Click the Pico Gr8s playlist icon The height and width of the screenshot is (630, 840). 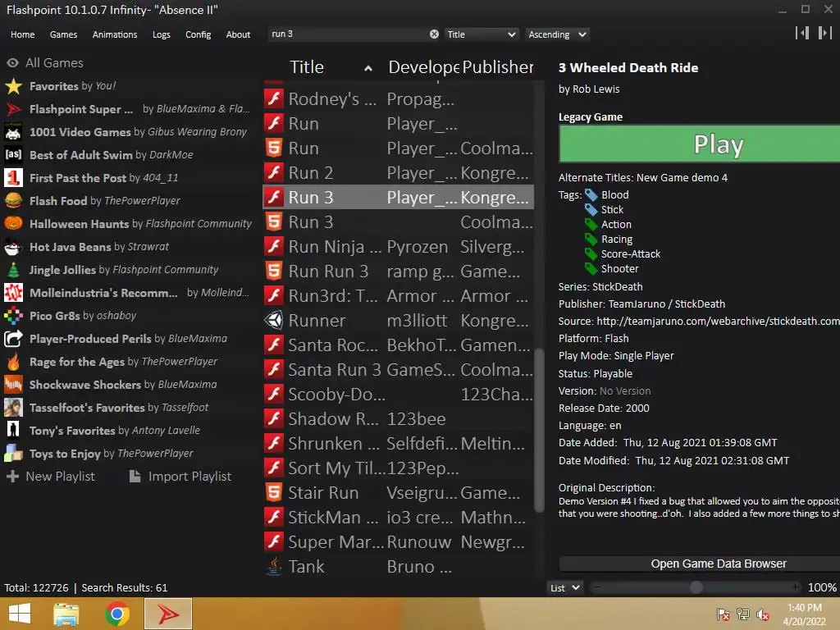click(x=13, y=316)
